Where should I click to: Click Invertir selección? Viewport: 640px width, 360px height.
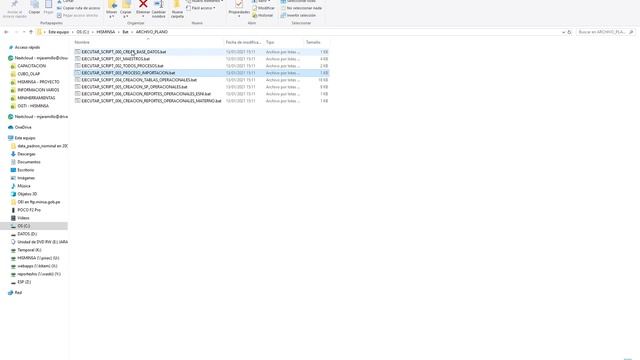(298, 16)
